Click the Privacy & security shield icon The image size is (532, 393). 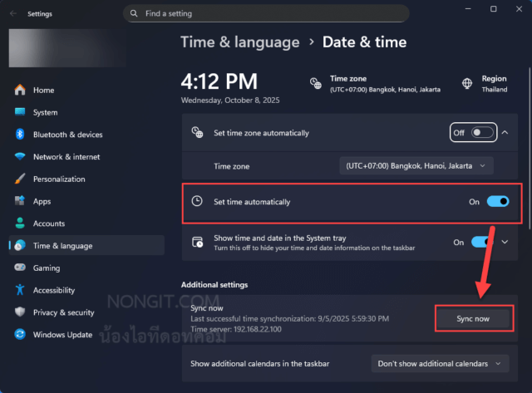20,312
